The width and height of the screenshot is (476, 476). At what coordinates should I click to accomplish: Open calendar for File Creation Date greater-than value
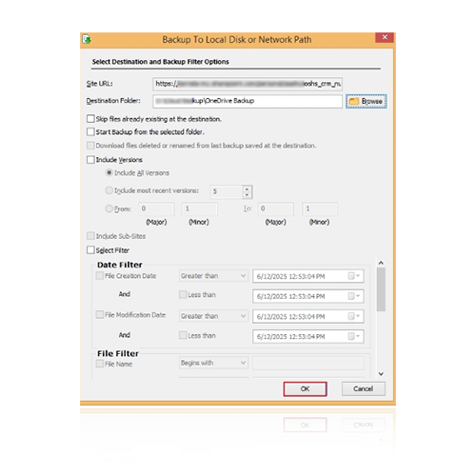coord(354,276)
